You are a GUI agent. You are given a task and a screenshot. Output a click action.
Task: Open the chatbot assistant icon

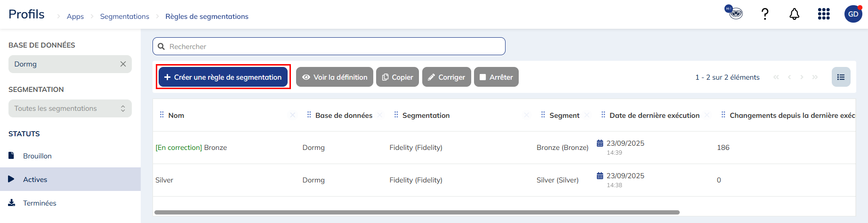pyautogui.click(x=735, y=13)
